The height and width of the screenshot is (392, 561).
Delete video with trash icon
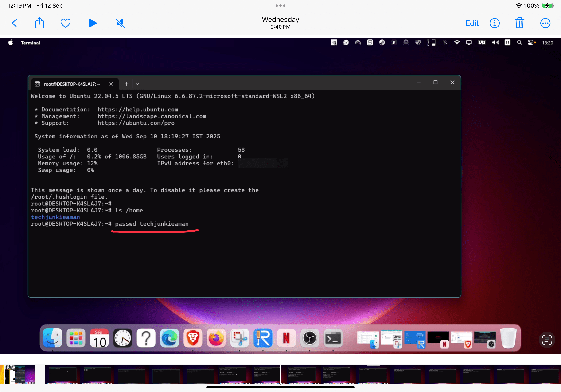click(x=519, y=23)
